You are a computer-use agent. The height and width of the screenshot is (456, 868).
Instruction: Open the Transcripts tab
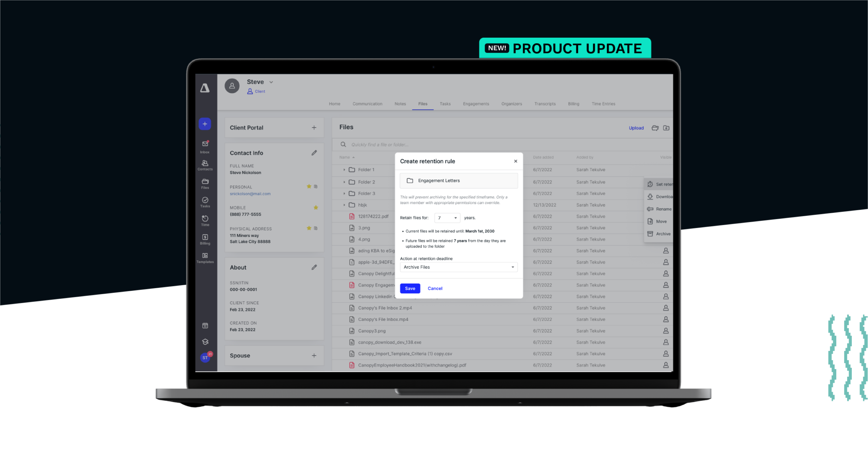point(545,104)
